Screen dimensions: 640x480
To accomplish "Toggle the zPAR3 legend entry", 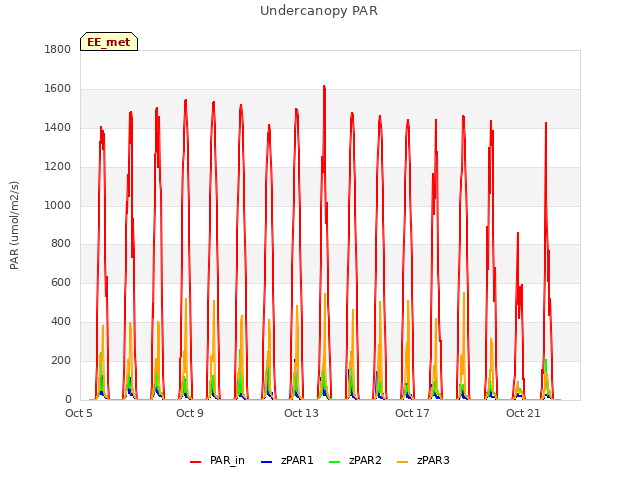I will point(423,460).
